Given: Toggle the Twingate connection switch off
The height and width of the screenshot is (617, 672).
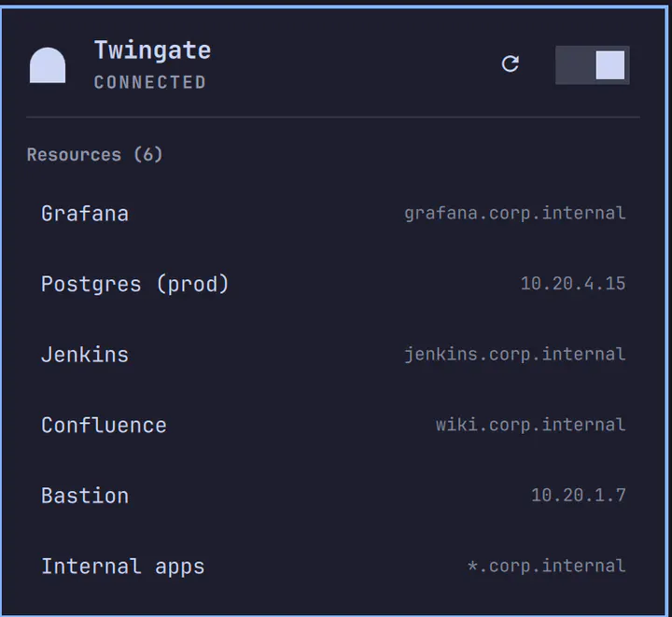Looking at the screenshot, I should coord(593,65).
